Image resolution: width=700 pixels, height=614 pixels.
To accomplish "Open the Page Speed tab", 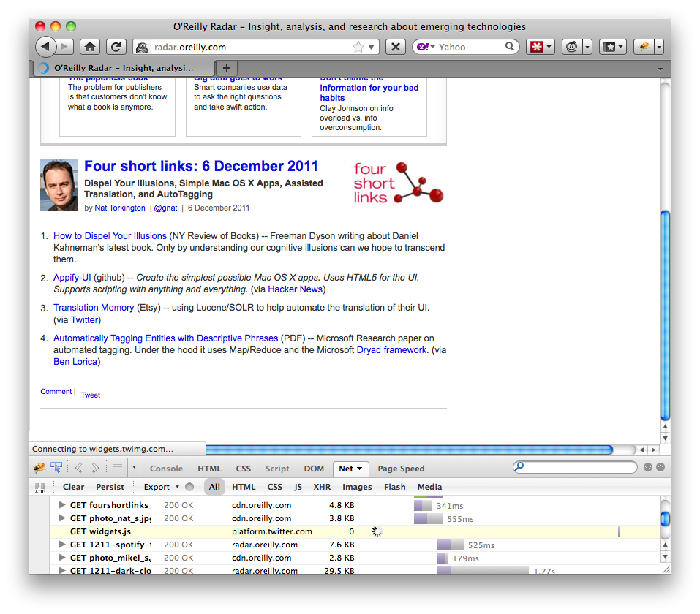I will (x=401, y=469).
